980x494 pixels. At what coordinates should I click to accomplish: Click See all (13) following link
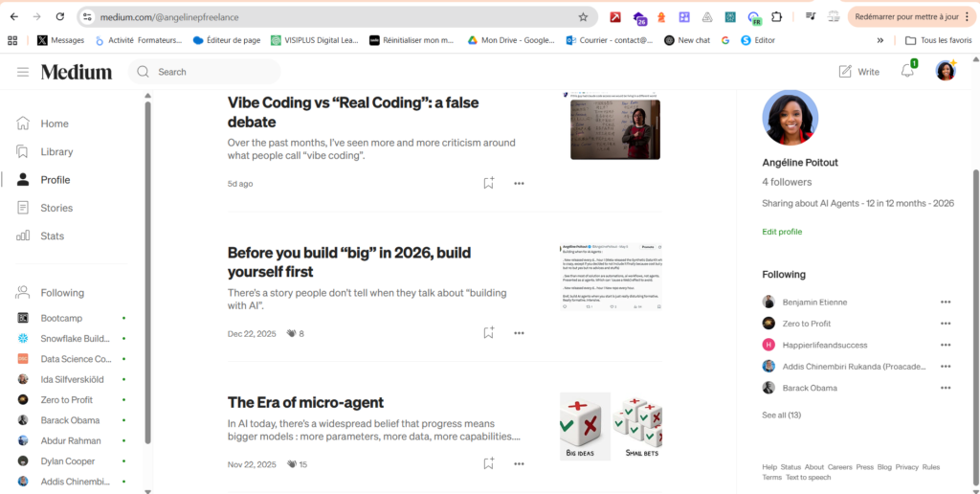[781, 415]
